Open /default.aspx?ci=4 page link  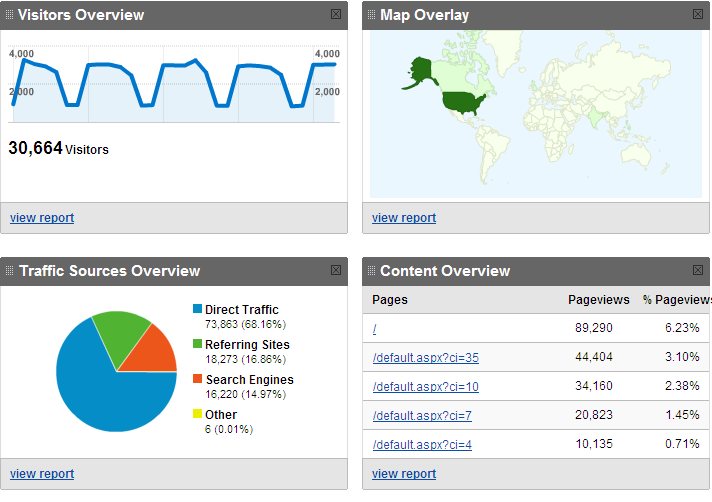tap(422, 445)
